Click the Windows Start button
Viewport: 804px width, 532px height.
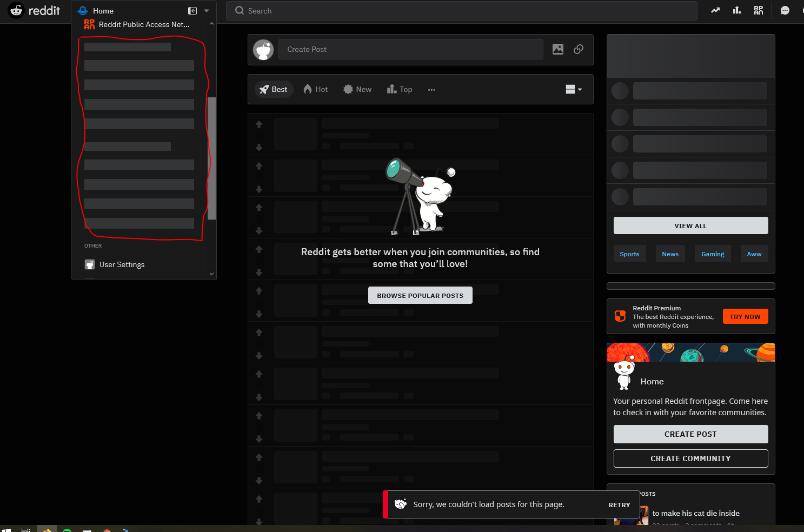(6, 530)
